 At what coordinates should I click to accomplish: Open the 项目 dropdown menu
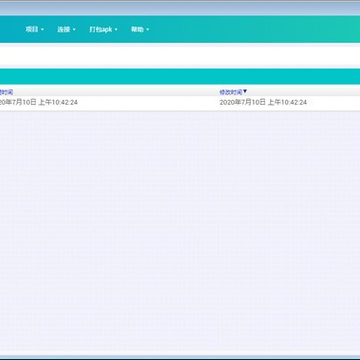click(x=35, y=29)
